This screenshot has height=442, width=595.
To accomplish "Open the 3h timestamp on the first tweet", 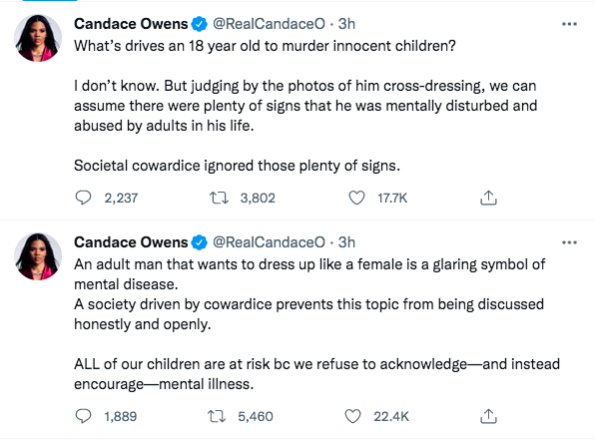I will [x=346, y=24].
